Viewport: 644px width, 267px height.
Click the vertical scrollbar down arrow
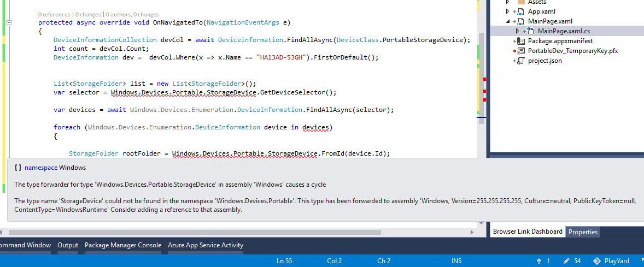[481, 222]
